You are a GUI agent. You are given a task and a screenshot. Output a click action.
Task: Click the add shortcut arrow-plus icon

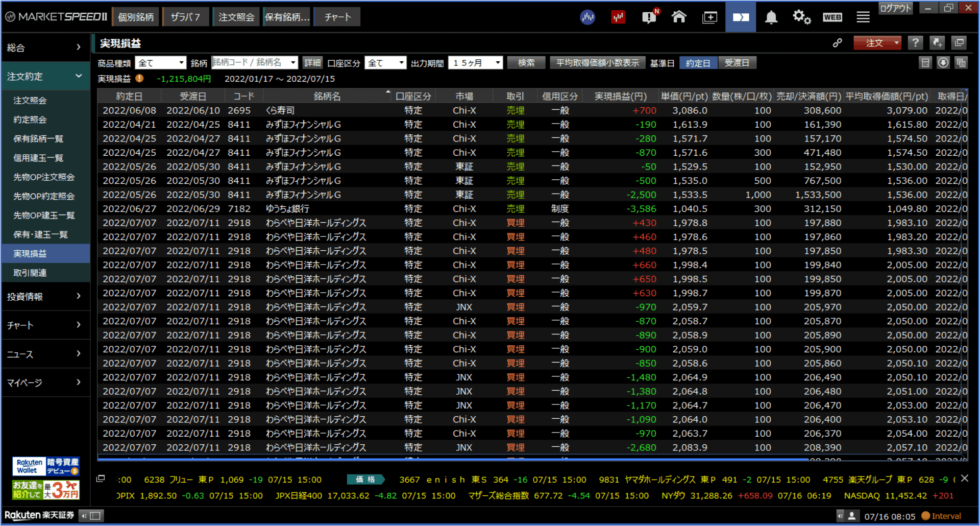pyautogui.click(x=937, y=43)
